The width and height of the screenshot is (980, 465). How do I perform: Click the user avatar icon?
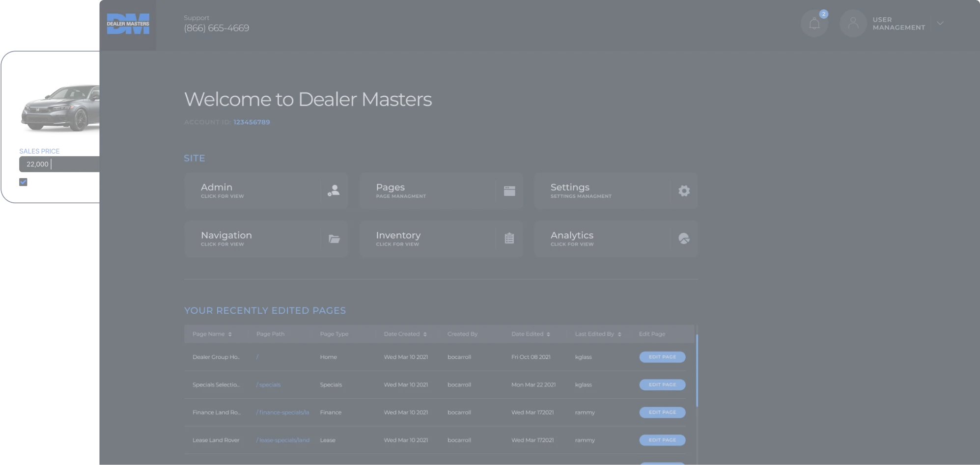tap(853, 24)
